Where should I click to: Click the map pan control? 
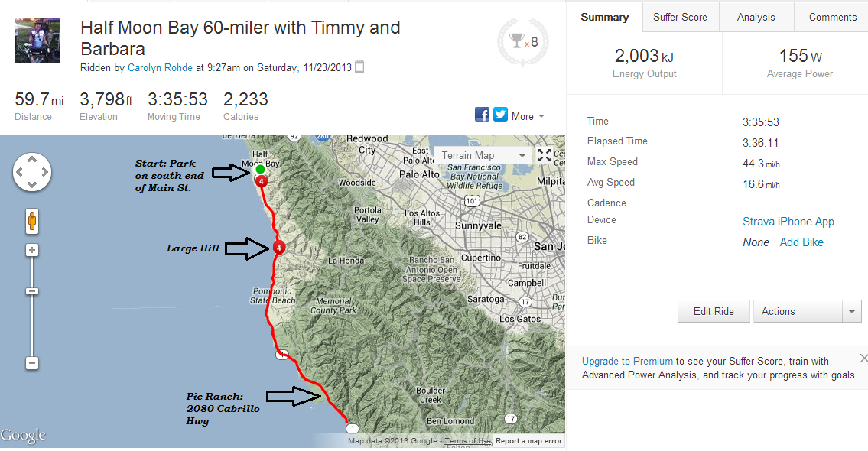tap(32, 172)
